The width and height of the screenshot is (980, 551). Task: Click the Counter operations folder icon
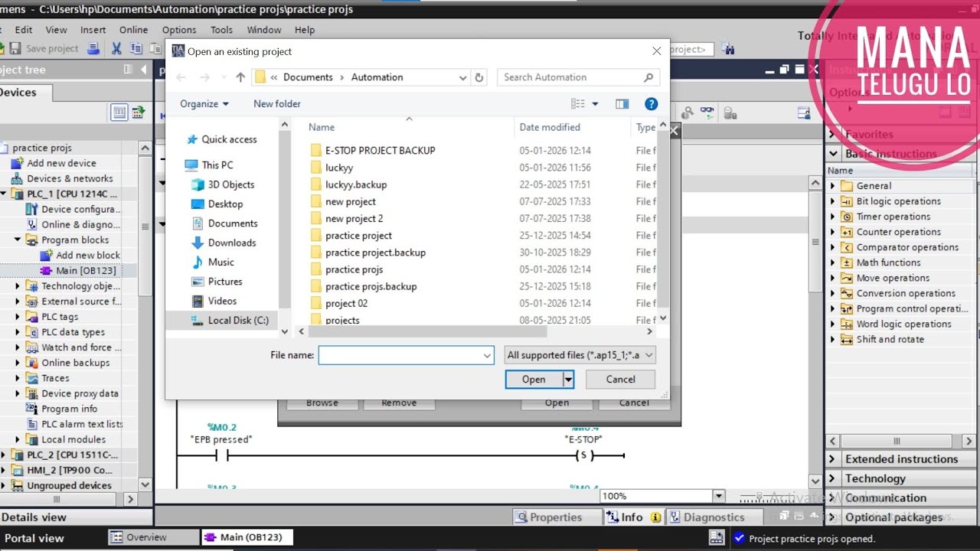point(847,232)
